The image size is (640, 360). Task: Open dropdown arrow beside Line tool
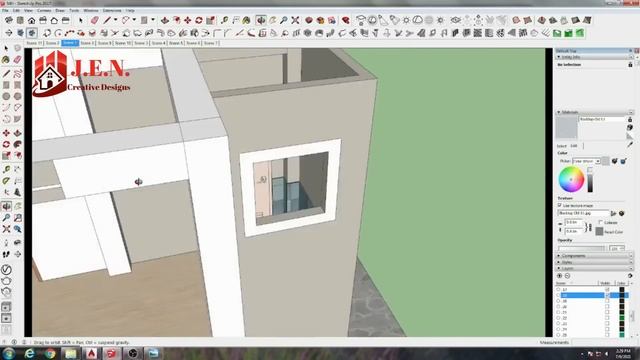(115, 20)
